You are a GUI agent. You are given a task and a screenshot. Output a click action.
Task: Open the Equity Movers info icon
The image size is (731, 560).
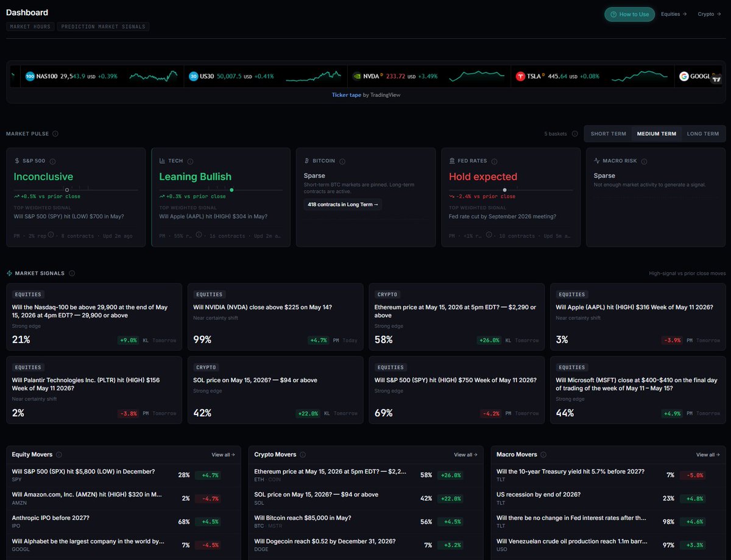pos(59,455)
